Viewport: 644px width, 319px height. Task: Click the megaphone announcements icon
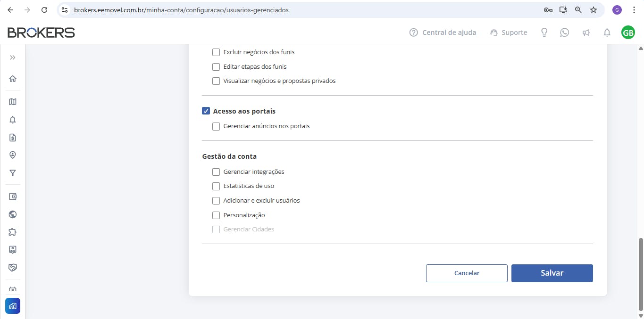point(586,33)
